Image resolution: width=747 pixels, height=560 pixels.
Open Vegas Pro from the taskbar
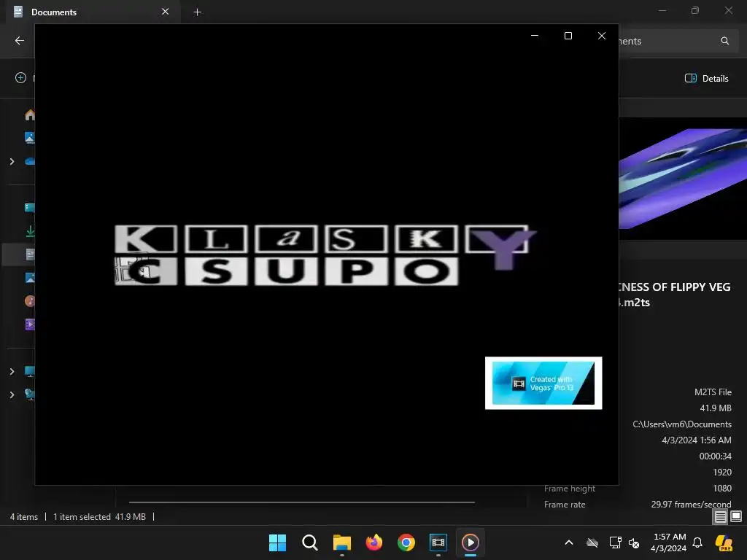438,542
